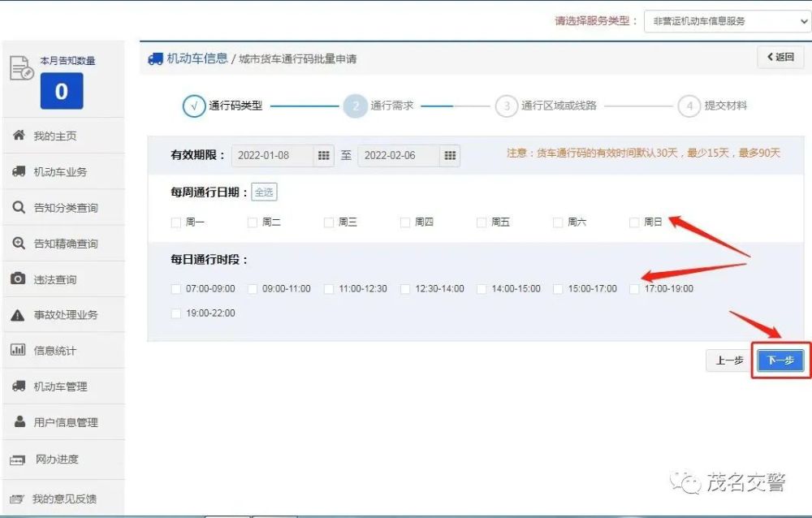Open 告知分类查询 sidebar menu
Image resolution: width=812 pixels, height=518 pixels.
(63, 207)
